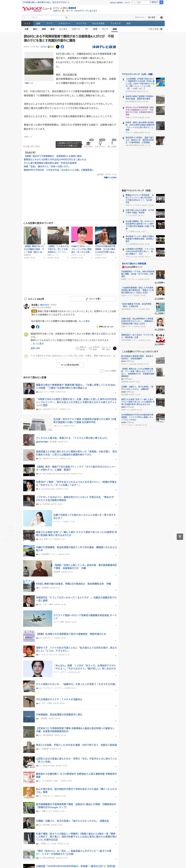This screenshot has height=868, width=186.
Task: Click the ログイン link
Action: coord(57,11)
